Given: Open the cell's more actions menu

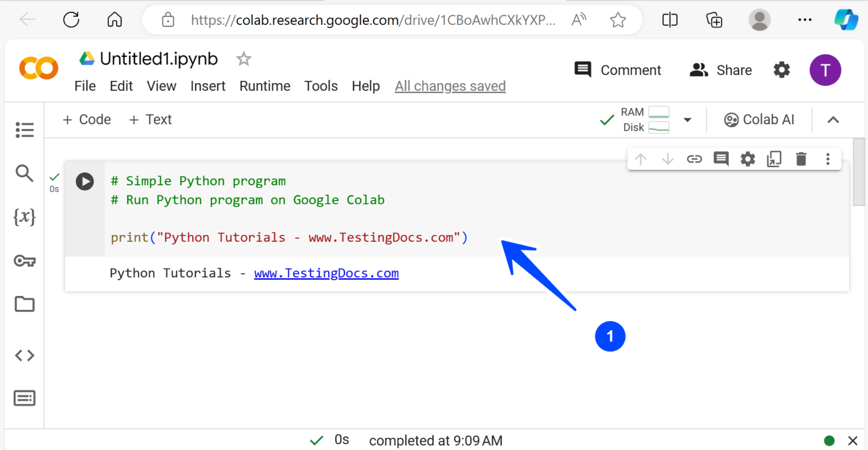Looking at the screenshot, I should coord(827,159).
